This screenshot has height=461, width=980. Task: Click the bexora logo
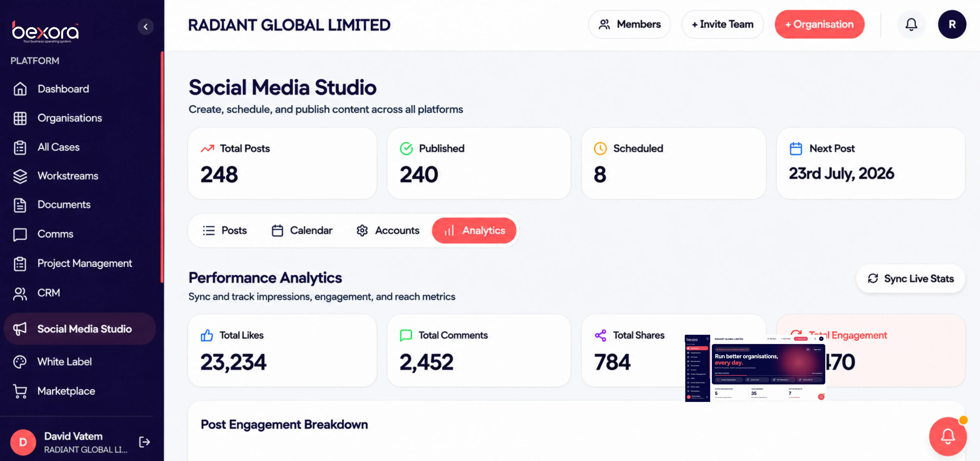point(45,32)
